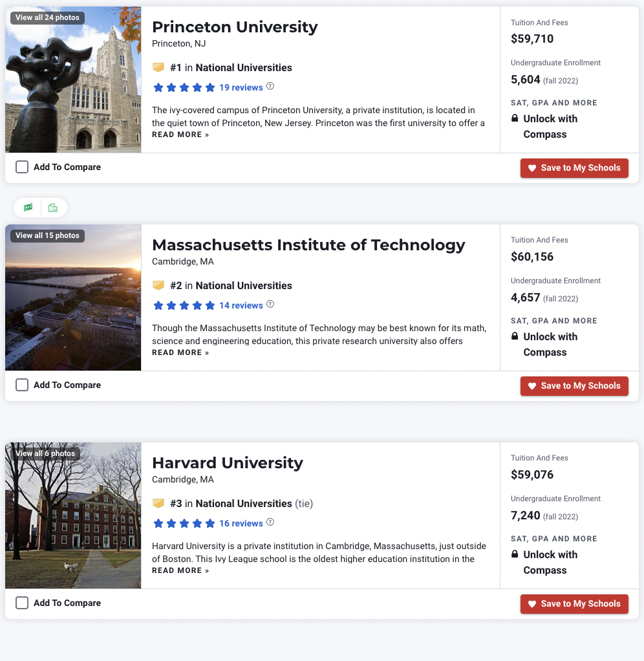
Task: Show the full Harvard description with READ MORE
Action: click(180, 570)
